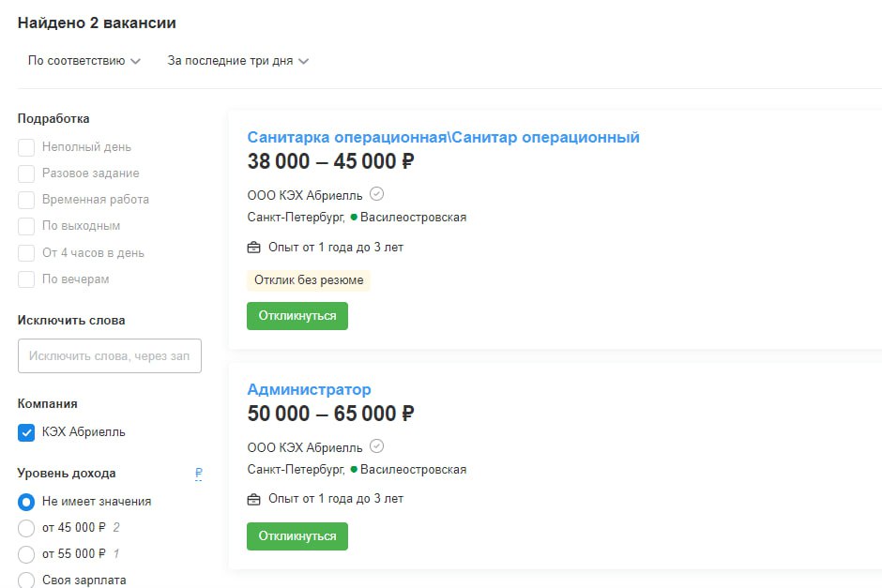Expand the За последние три дня dropdown
This screenshot has width=882, height=588.
pyautogui.click(x=238, y=61)
